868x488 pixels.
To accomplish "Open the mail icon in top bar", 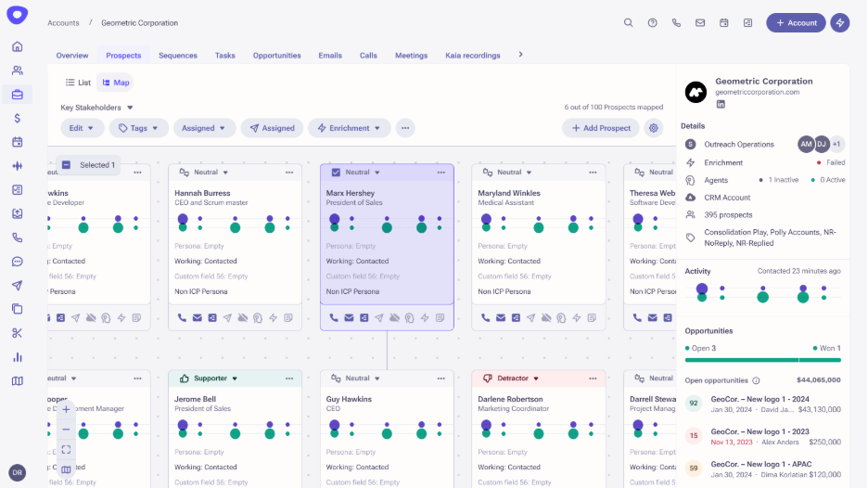I will (x=700, y=22).
